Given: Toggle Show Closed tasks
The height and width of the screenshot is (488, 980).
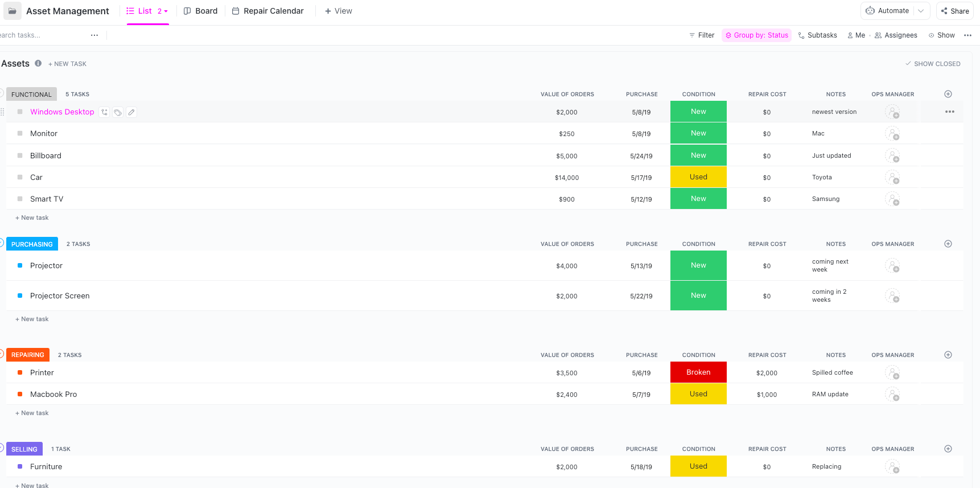Looking at the screenshot, I should tap(933, 64).
